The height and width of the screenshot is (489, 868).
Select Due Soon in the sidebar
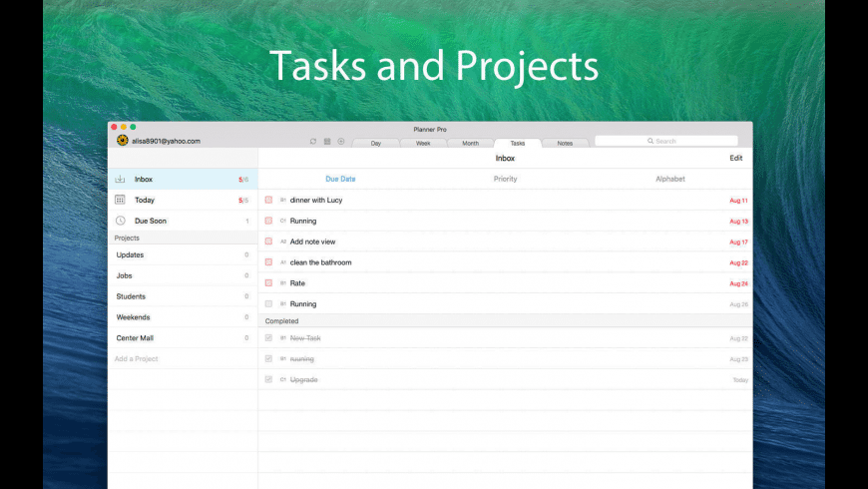pos(183,221)
